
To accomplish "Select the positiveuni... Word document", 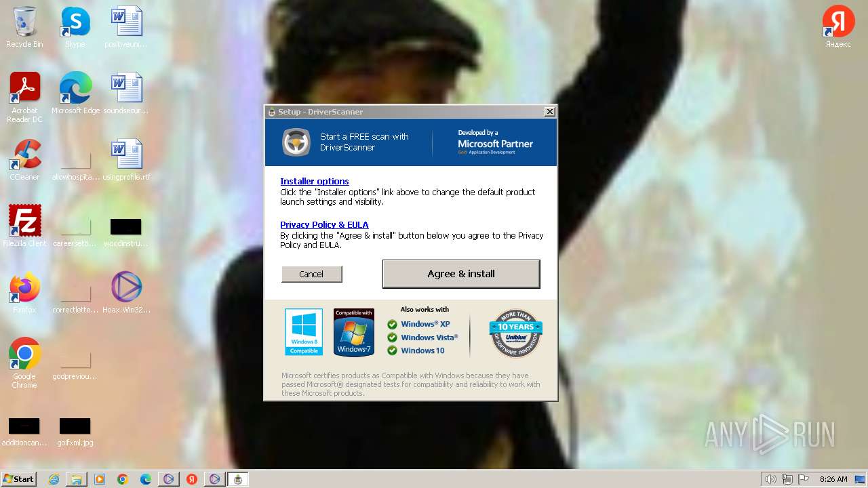I will click(x=126, y=28).
